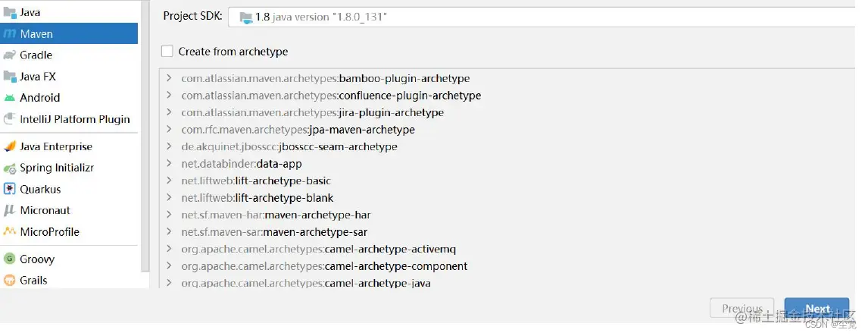Image resolution: width=868 pixels, height=336 pixels.
Task: Expand maven-archetype-har node
Action: click(x=169, y=215)
